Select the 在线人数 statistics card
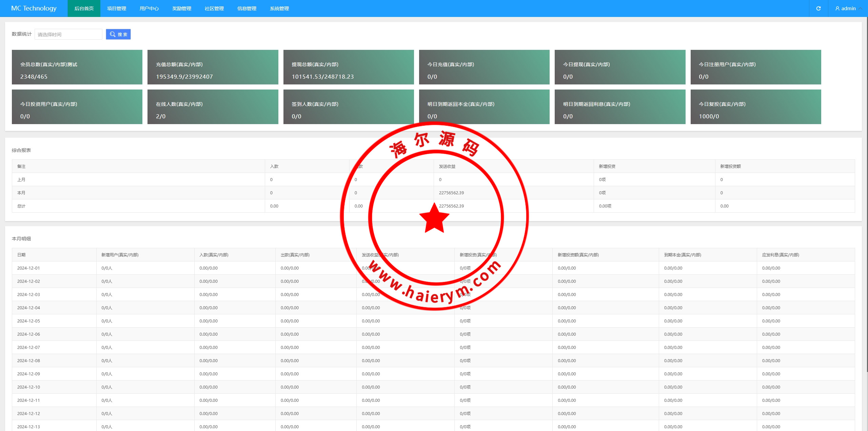868x431 pixels. pyautogui.click(x=213, y=107)
